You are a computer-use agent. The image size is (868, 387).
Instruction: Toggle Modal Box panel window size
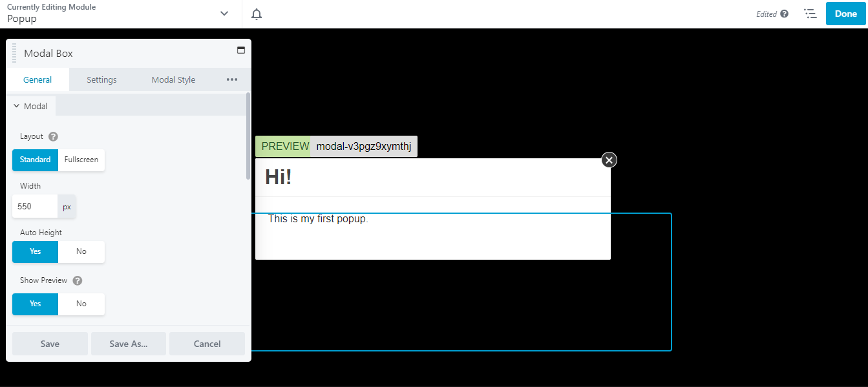click(241, 50)
